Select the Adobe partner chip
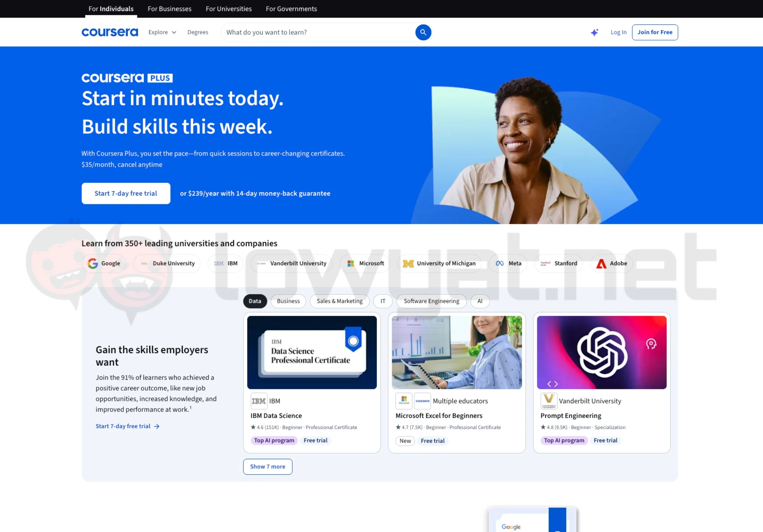763x532 pixels. [612, 263]
